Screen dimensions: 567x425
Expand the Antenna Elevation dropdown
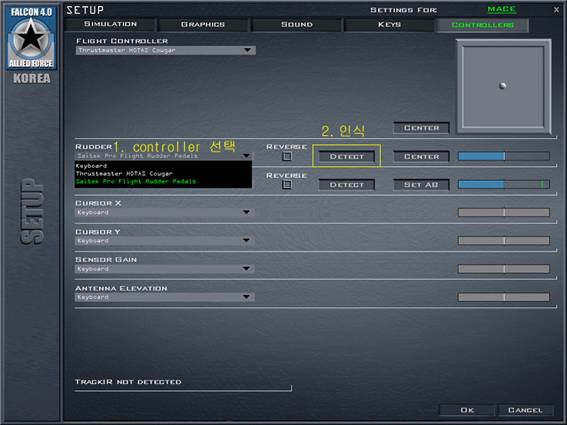pyautogui.click(x=165, y=297)
